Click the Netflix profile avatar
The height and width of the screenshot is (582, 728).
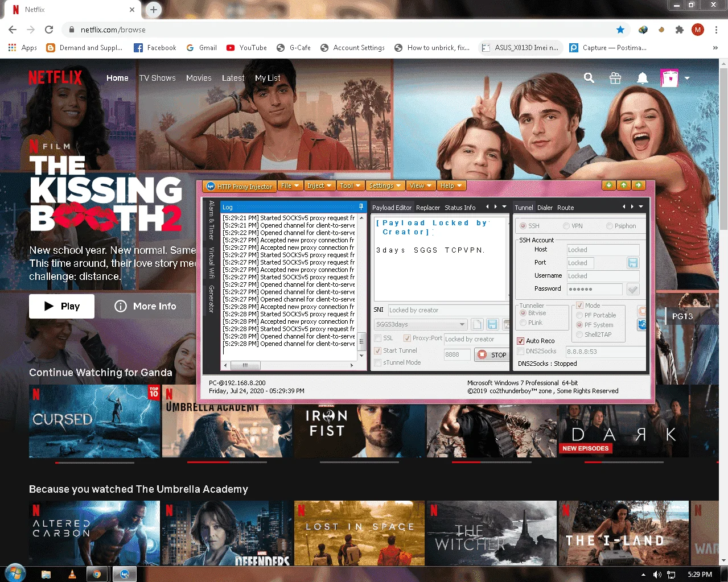(669, 78)
